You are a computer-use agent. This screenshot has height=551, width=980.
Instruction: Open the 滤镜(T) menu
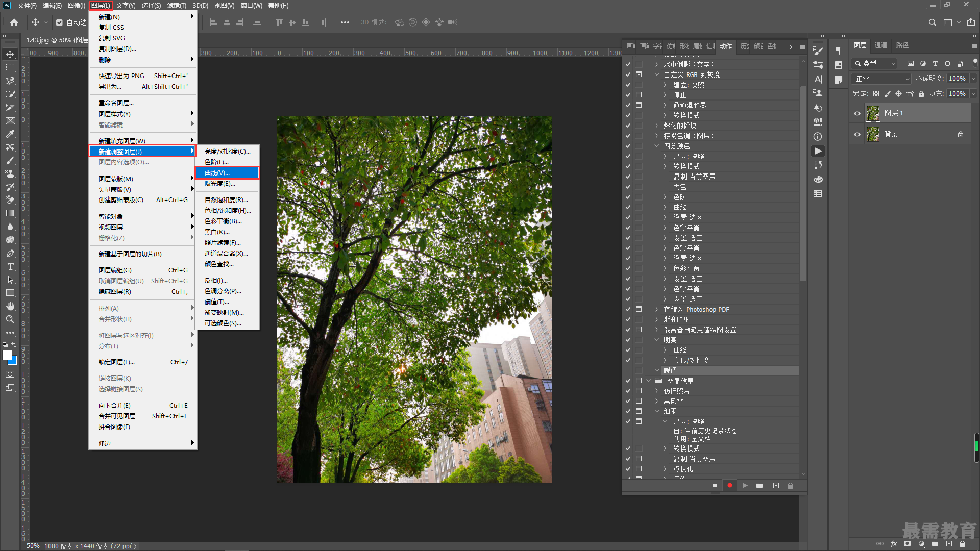tap(177, 6)
